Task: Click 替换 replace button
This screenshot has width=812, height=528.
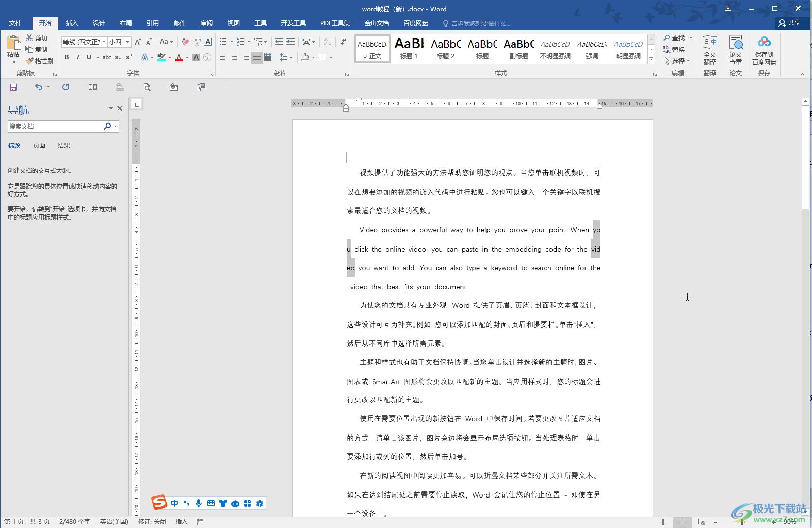Action: (x=674, y=49)
